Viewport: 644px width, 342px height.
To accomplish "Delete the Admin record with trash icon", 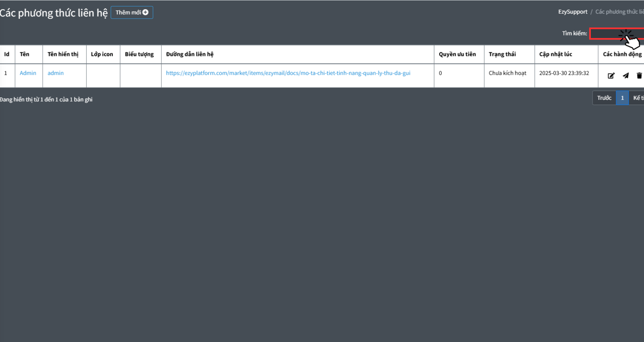I will click(639, 76).
